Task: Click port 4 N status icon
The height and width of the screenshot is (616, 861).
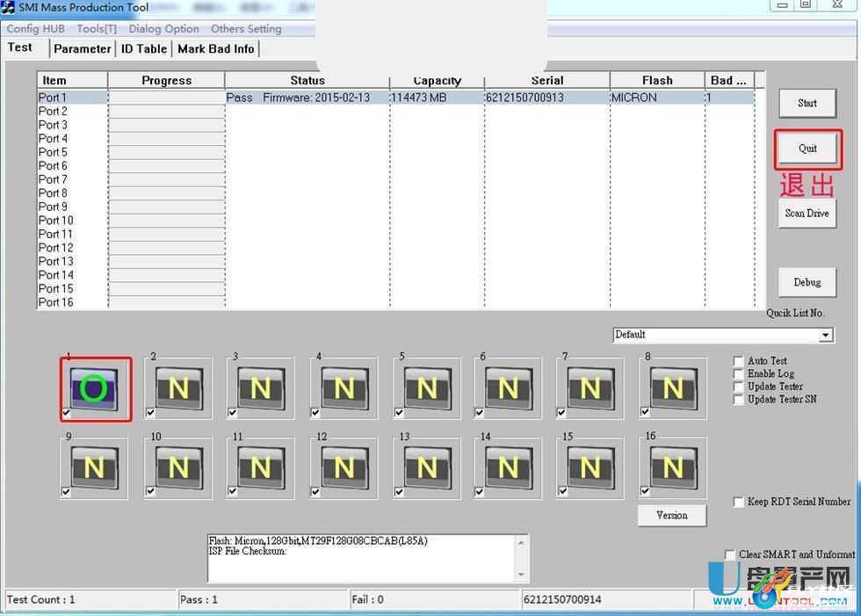Action: pos(344,389)
